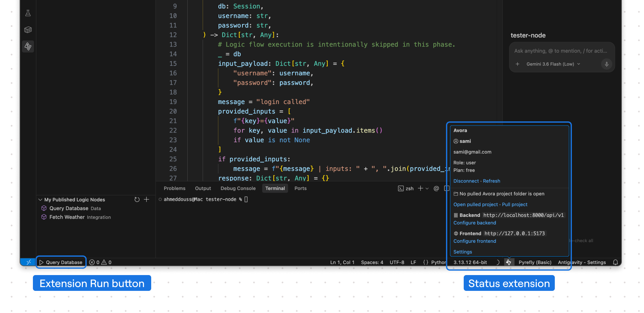Add a new published logic node
Image resolution: width=644 pixels, height=313 pixels.
tap(146, 199)
